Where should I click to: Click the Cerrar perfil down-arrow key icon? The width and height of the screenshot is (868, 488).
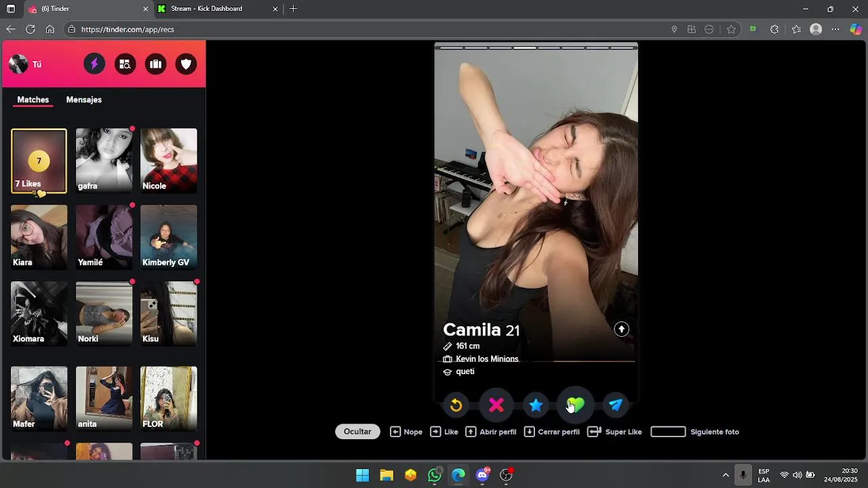tap(530, 432)
